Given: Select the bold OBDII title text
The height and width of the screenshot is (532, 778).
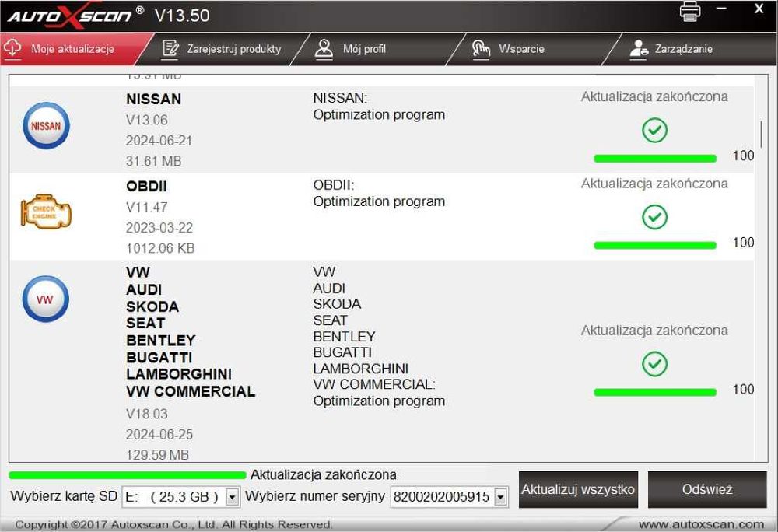Looking at the screenshot, I should (x=146, y=187).
